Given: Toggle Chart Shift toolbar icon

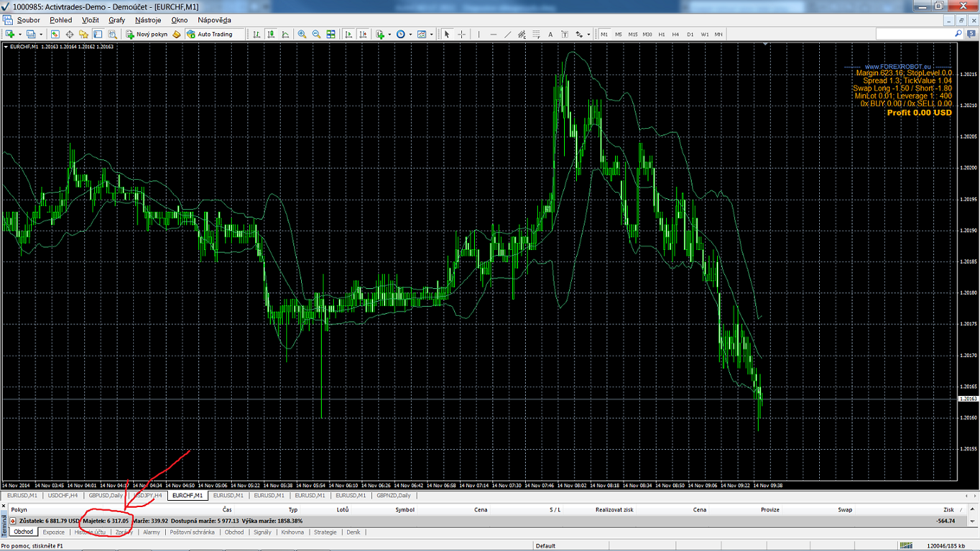Looking at the screenshot, I should coord(363,34).
